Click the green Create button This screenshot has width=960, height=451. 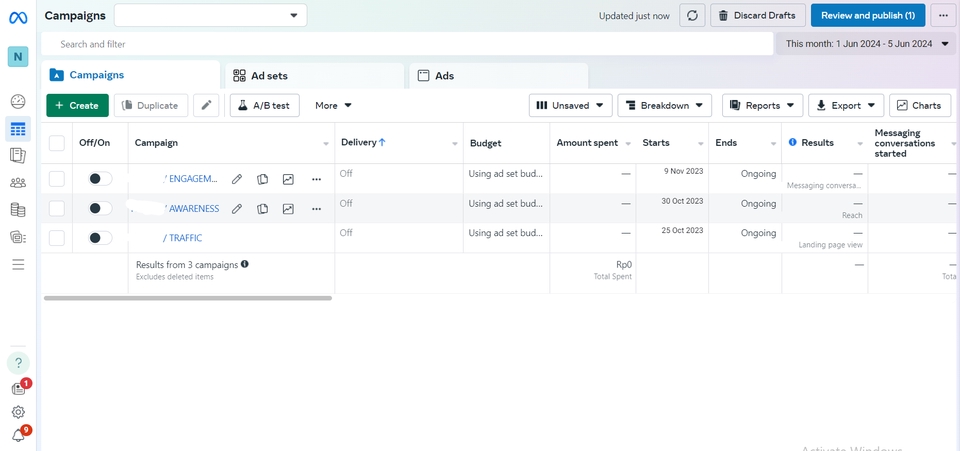tap(77, 105)
